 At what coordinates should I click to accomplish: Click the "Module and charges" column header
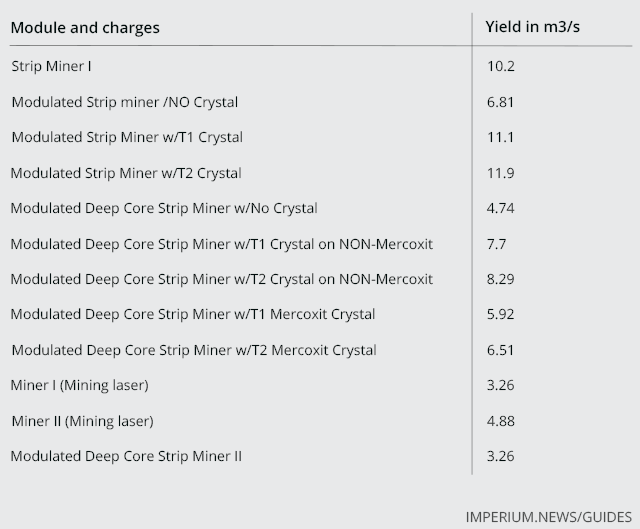click(x=85, y=28)
